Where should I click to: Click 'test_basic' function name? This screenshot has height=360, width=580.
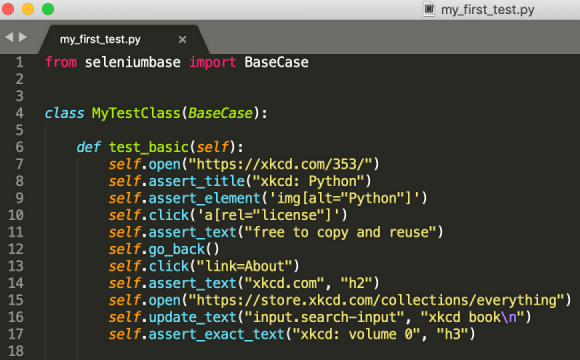(x=149, y=147)
